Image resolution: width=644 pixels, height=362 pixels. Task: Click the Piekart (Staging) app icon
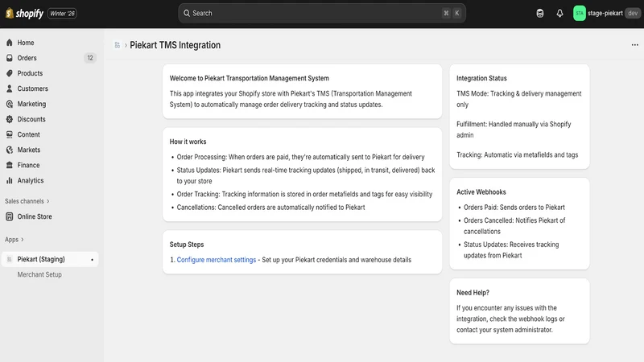coord(10,259)
